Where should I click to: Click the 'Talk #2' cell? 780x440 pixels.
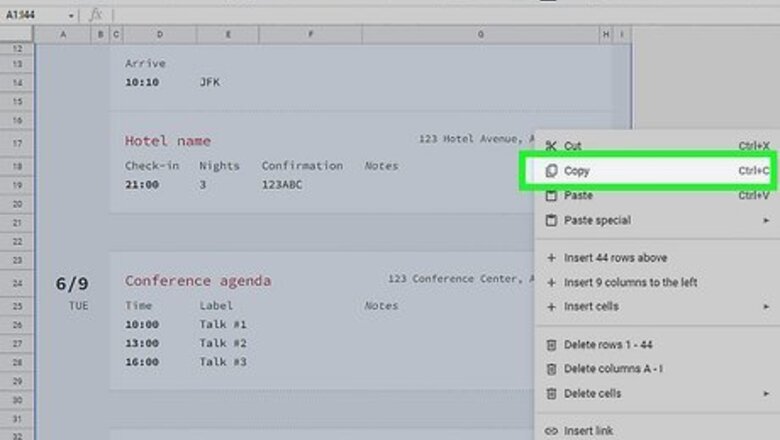click(223, 343)
